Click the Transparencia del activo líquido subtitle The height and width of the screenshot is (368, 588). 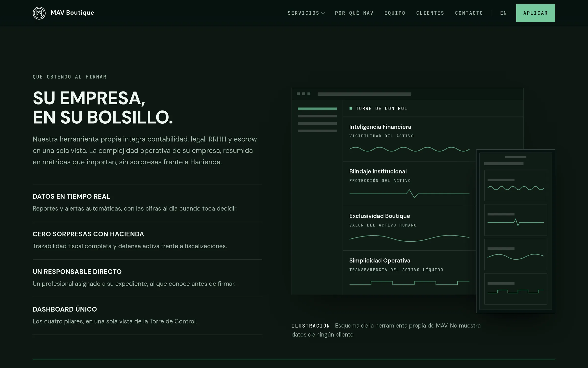click(396, 270)
